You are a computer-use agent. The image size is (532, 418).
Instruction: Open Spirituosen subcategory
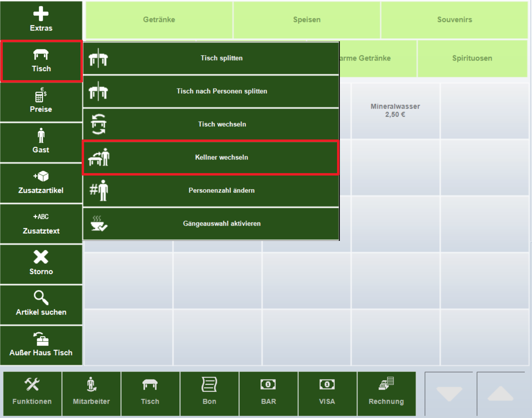click(x=472, y=59)
